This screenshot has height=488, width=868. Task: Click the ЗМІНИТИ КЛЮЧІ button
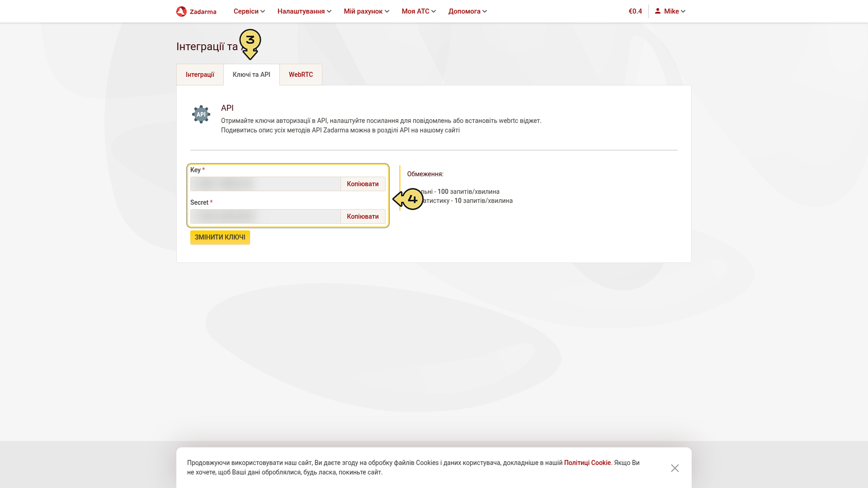pos(220,237)
